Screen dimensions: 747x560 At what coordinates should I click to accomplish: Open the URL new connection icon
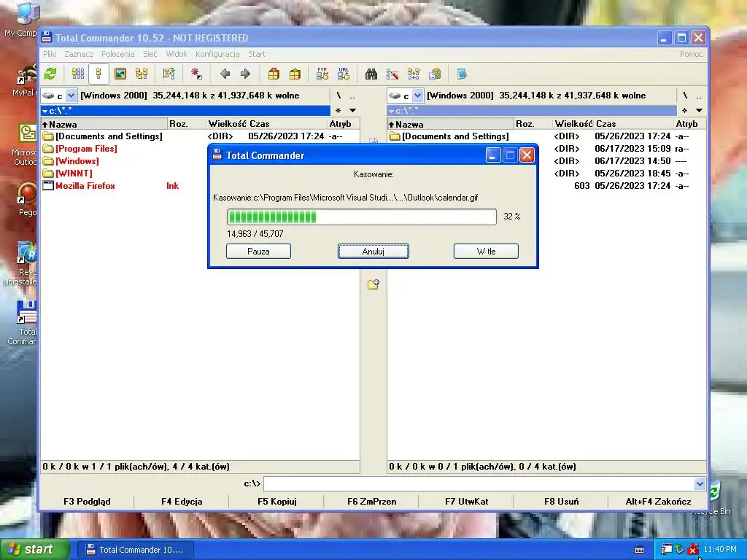344,74
